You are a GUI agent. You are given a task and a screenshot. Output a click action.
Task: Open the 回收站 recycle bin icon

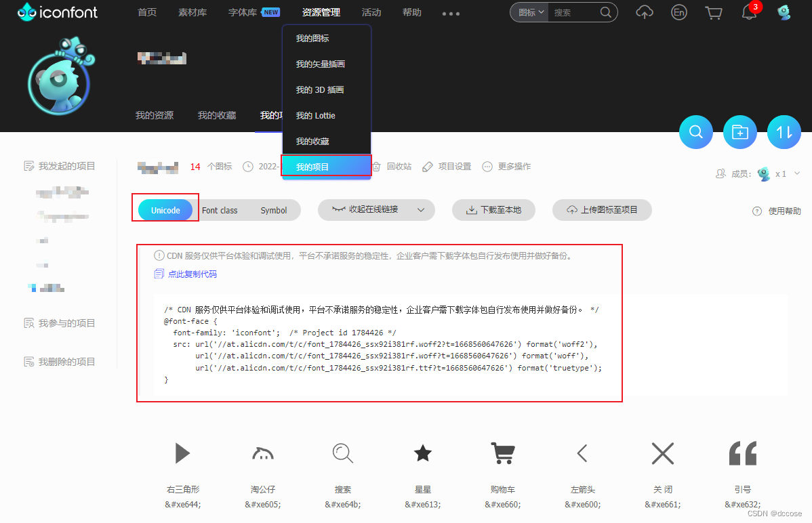tap(392, 165)
